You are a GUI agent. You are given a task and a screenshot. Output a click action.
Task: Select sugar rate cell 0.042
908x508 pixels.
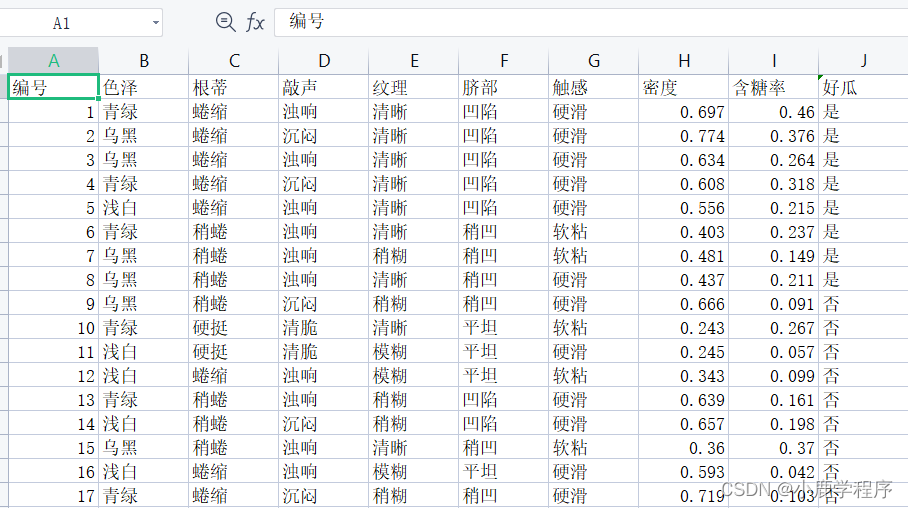click(x=774, y=472)
